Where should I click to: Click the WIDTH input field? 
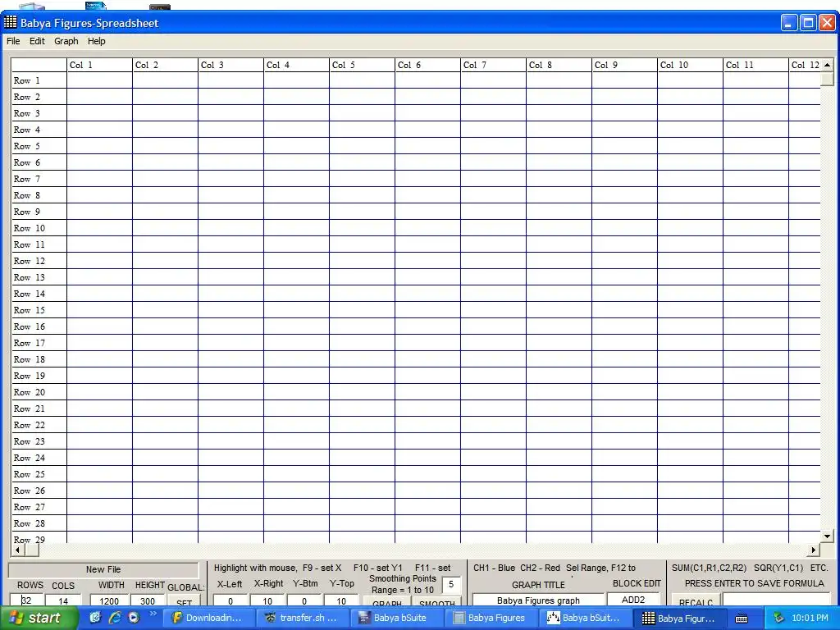[x=109, y=600]
